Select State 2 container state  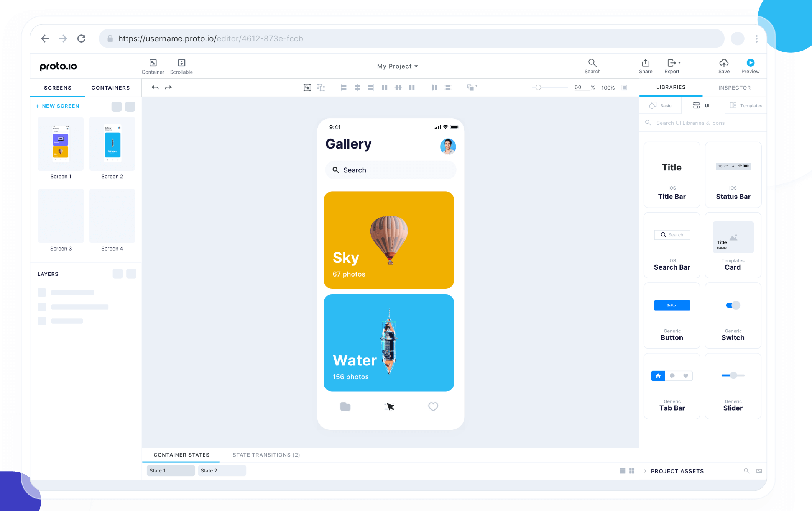pos(222,470)
